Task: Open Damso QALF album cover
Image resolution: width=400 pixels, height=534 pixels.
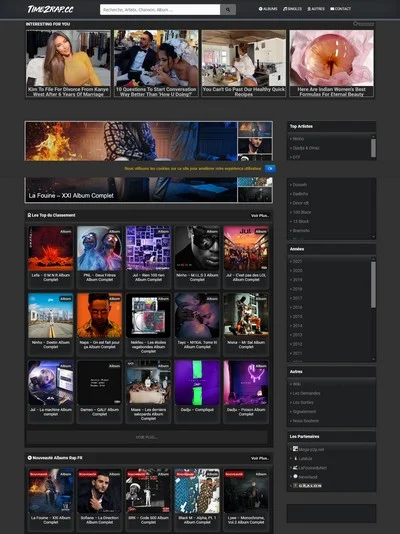Action: tap(99, 383)
